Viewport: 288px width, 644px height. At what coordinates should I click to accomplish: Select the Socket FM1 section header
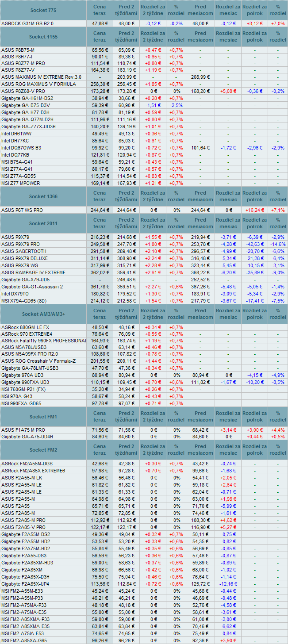[43, 417]
